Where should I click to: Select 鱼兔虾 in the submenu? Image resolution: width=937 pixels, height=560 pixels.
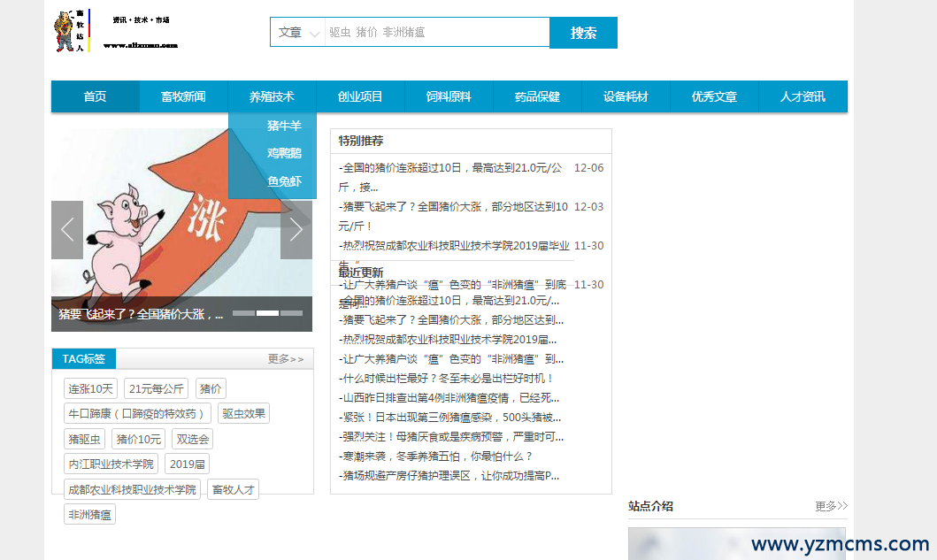click(x=284, y=181)
